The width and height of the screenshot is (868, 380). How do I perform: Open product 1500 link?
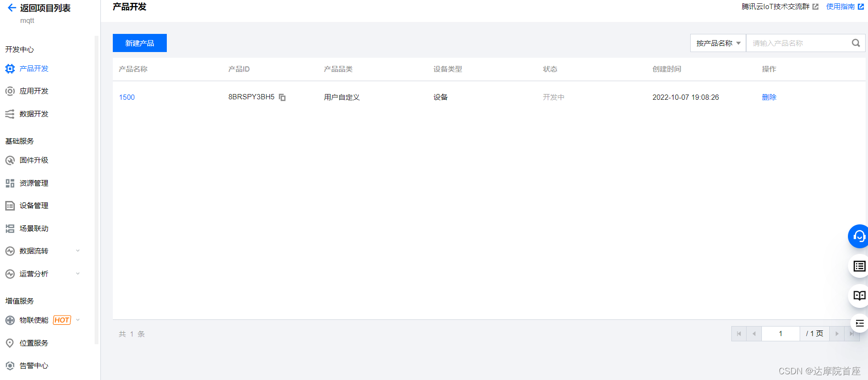(127, 97)
